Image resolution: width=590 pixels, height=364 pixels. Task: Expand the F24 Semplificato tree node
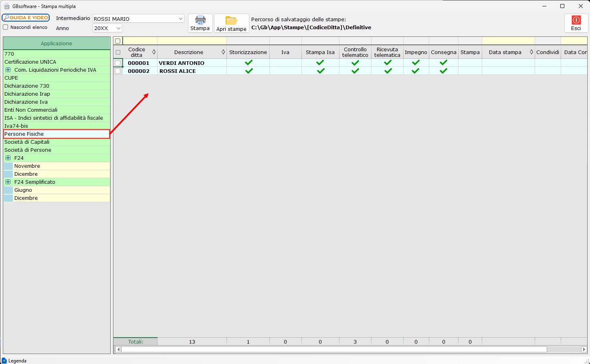pyautogui.click(x=8, y=182)
